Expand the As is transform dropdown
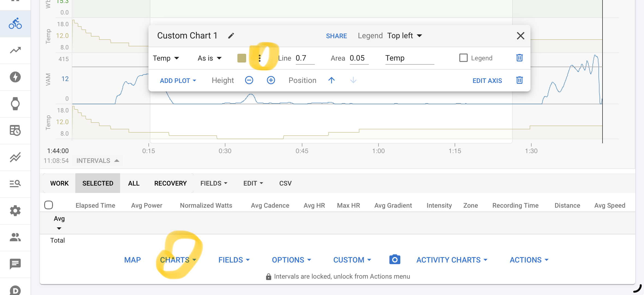Image resolution: width=644 pixels, height=295 pixels. pyautogui.click(x=210, y=58)
